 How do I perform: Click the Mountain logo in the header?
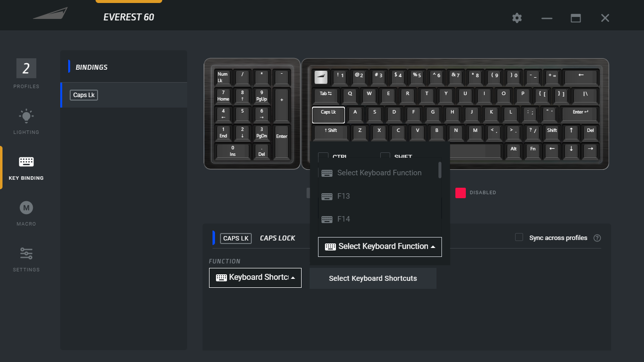point(50,13)
